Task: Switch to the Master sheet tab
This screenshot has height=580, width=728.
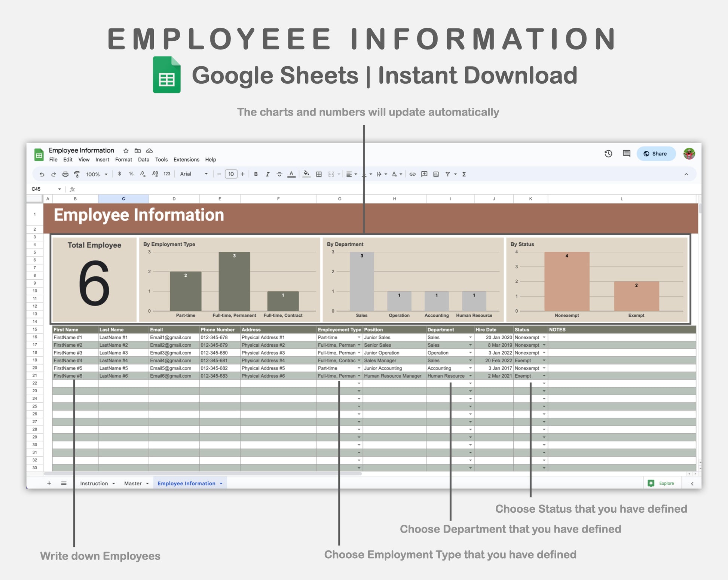Action: 133,484
